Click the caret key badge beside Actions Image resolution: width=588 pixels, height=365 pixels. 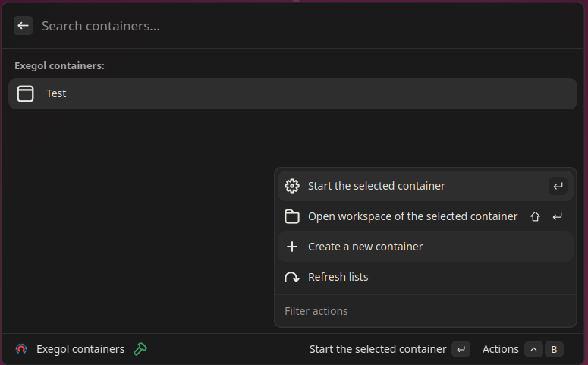coord(533,349)
